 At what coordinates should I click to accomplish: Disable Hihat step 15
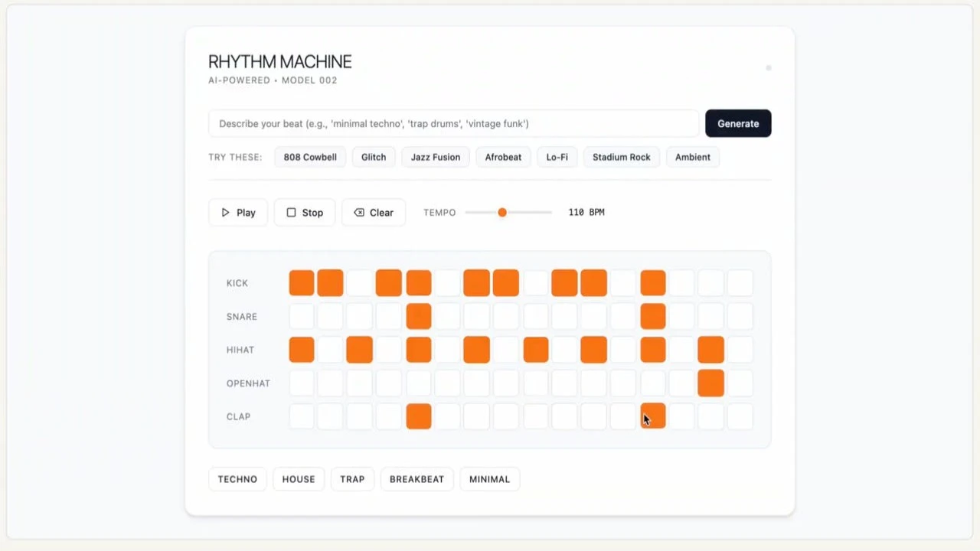[711, 350]
